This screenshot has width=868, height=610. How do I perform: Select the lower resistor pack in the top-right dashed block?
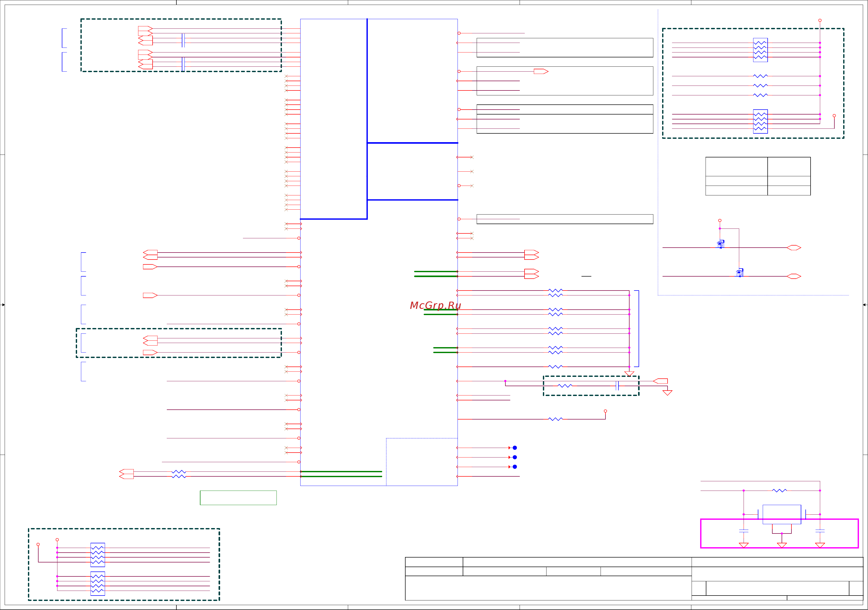click(760, 121)
